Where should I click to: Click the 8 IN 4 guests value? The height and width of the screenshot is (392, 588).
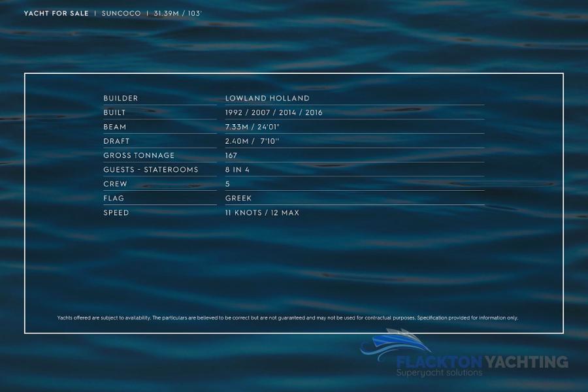pos(237,170)
